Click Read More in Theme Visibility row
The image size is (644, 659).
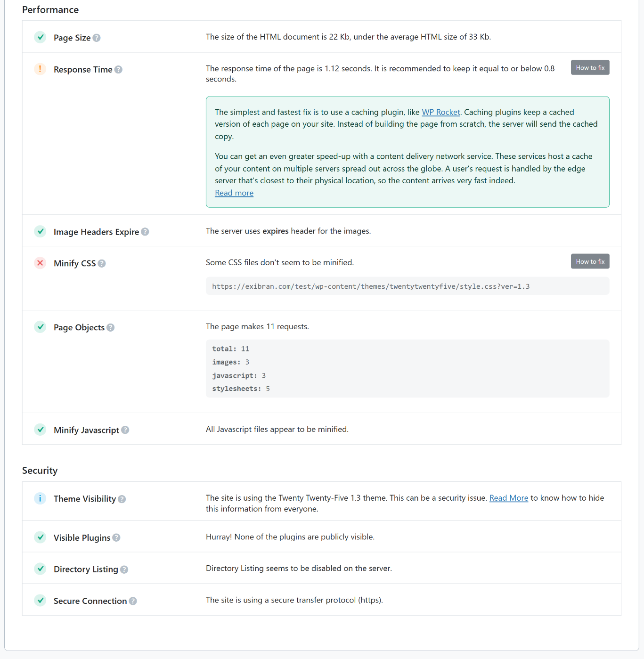[508, 498]
